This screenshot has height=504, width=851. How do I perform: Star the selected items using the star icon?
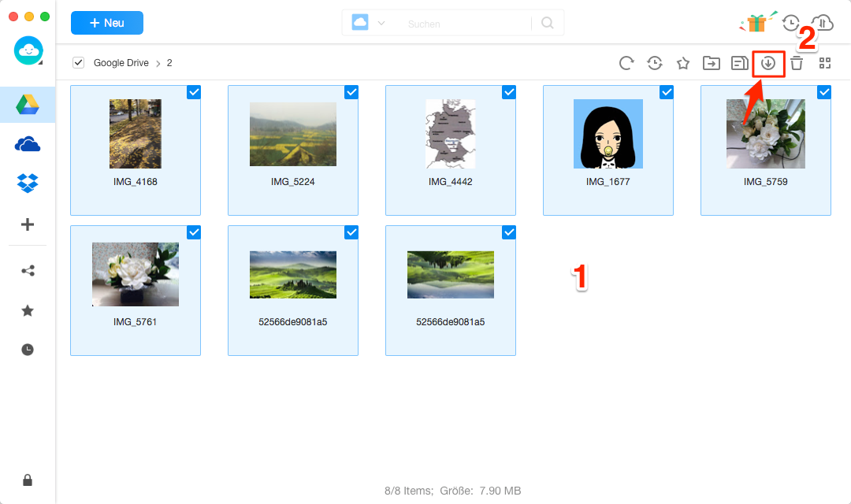[682, 63]
